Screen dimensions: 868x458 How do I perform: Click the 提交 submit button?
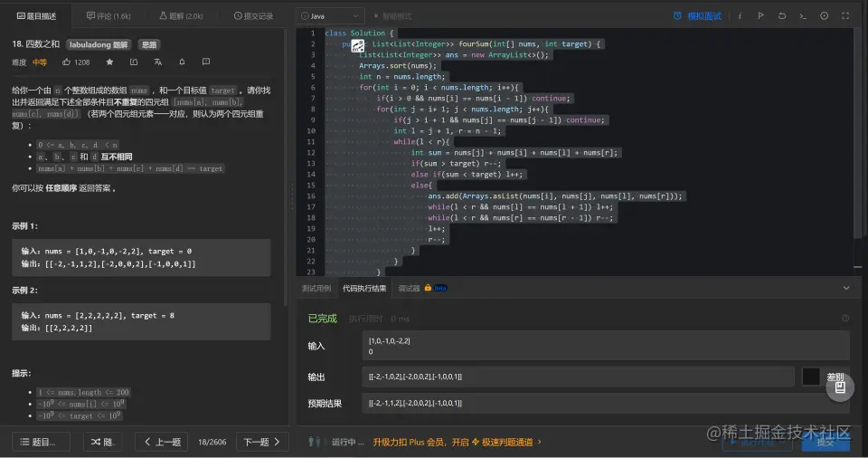click(826, 442)
